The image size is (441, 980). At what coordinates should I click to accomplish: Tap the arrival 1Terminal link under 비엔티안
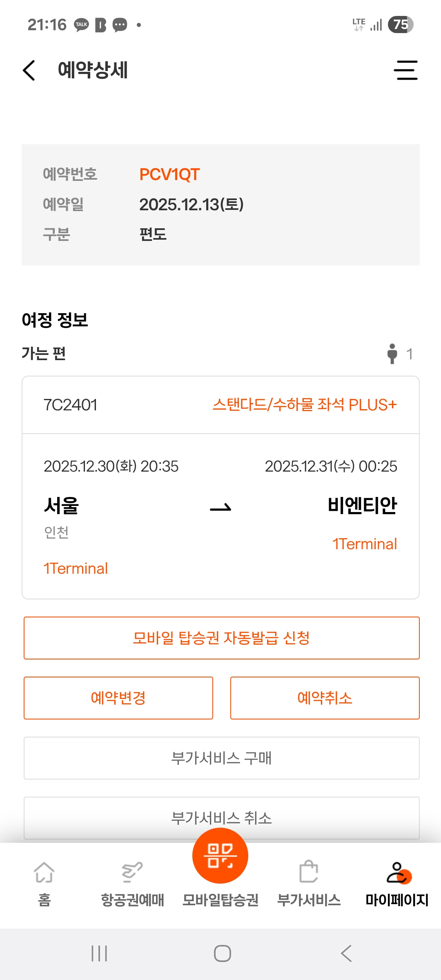pos(365,544)
